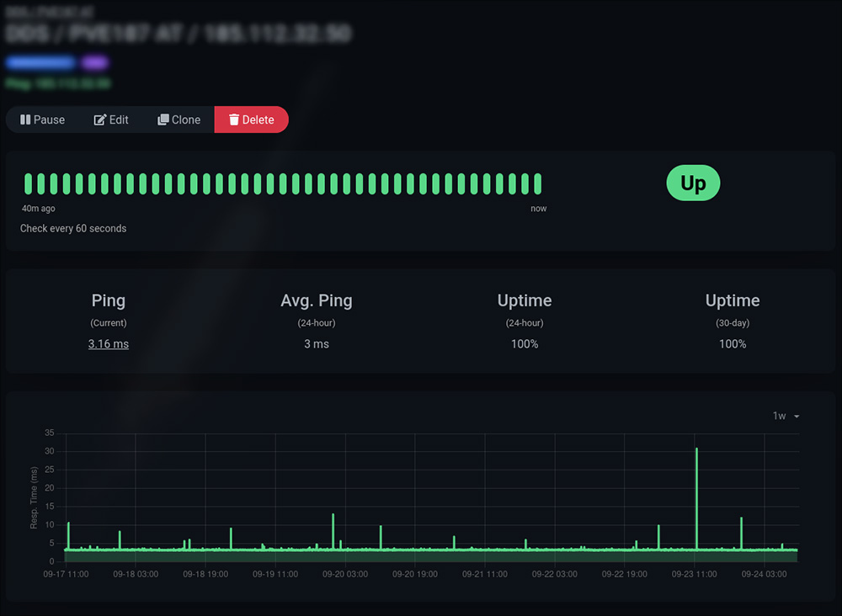
Task: Click the 30-day Uptime 100% value
Action: 733,343
